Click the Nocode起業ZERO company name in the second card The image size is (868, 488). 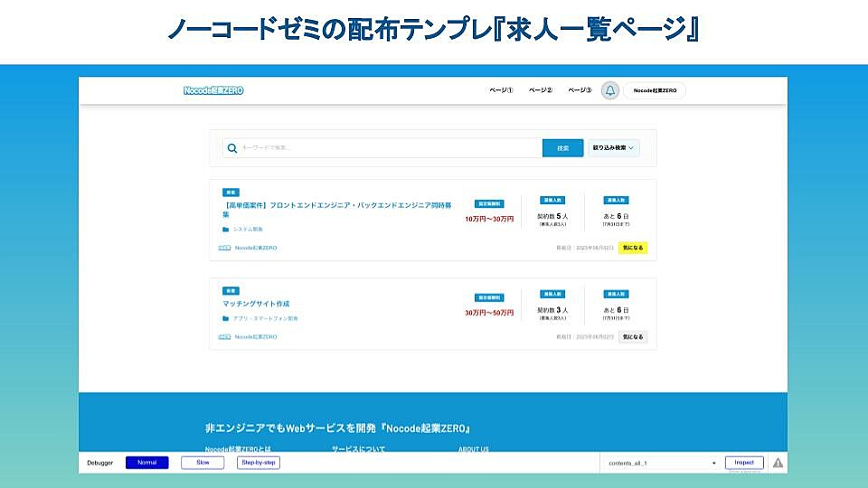point(256,337)
